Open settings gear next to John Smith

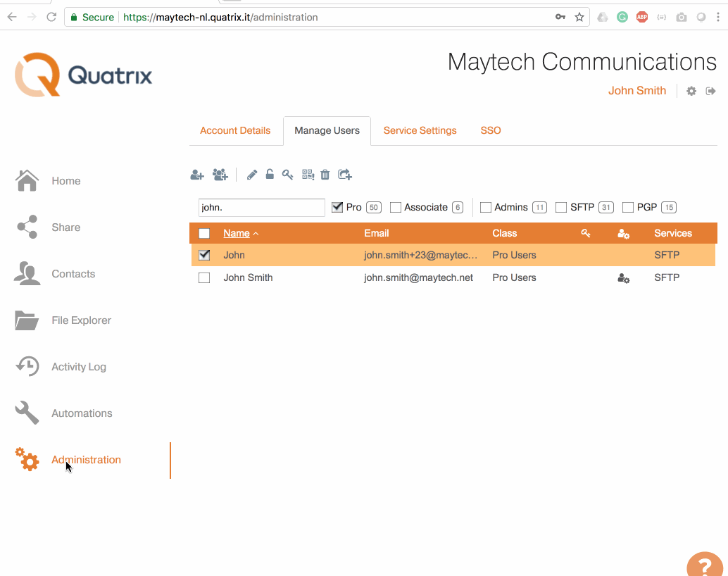691,91
